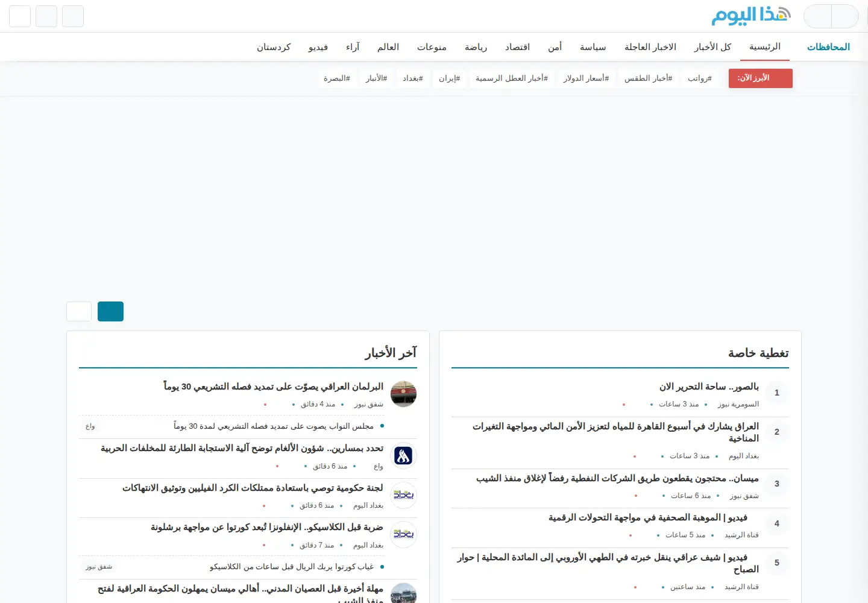Navigate to أمن category
Screen dimensions: 868x603
[x=555, y=47]
